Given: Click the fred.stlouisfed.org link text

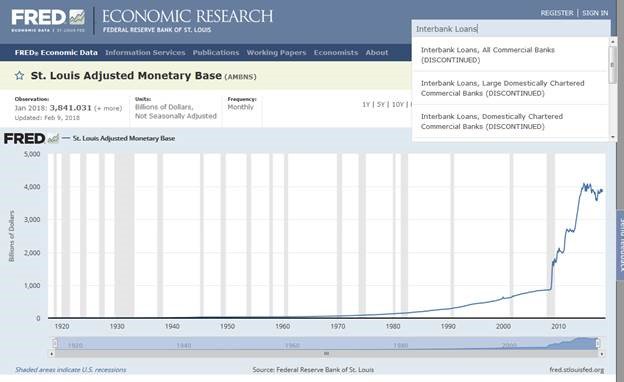Looking at the screenshot, I should [x=577, y=370].
